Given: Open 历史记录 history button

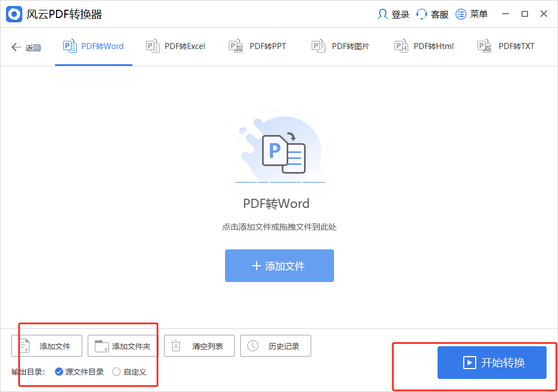Looking at the screenshot, I should click(x=275, y=346).
